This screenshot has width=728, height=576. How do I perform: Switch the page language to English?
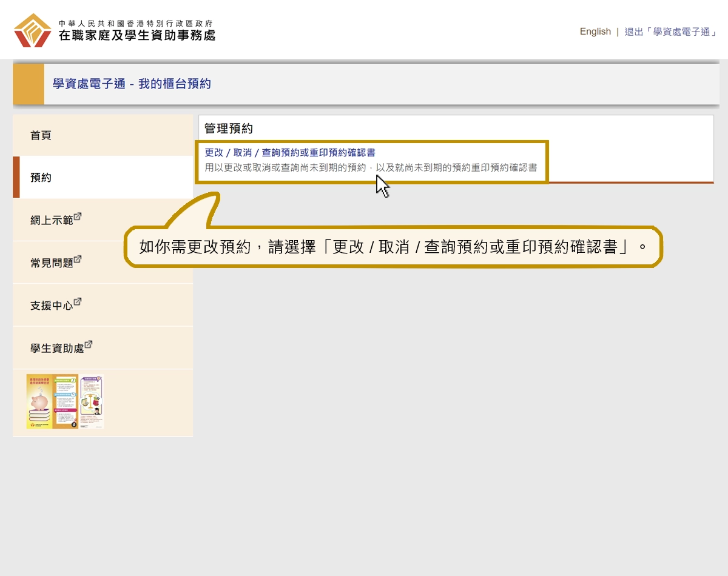point(595,31)
